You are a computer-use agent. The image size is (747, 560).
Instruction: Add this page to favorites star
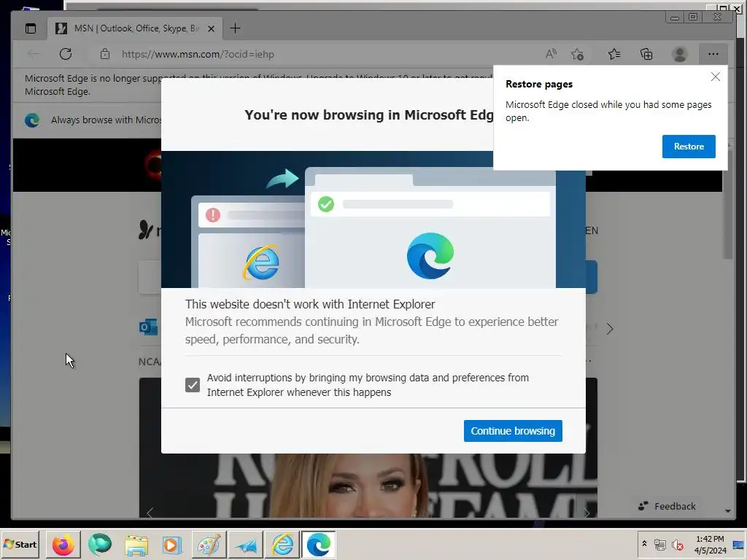(x=578, y=54)
